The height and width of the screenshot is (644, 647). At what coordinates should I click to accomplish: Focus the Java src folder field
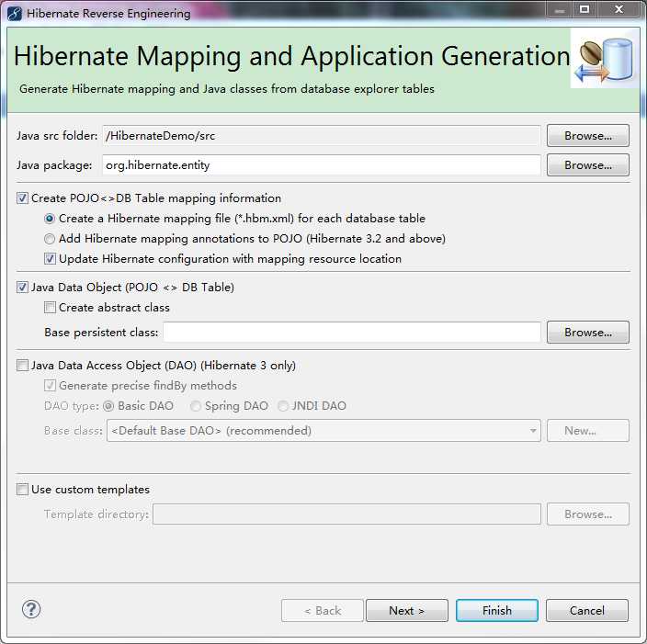(x=322, y=136)
